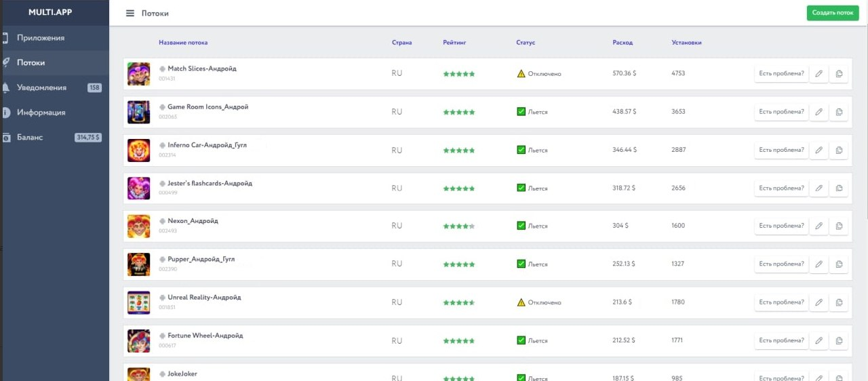Edit the Nexon_Андройд stream
Image resolution: width=868 pixels, height=381 pixels.
click(x=818, y=226)
